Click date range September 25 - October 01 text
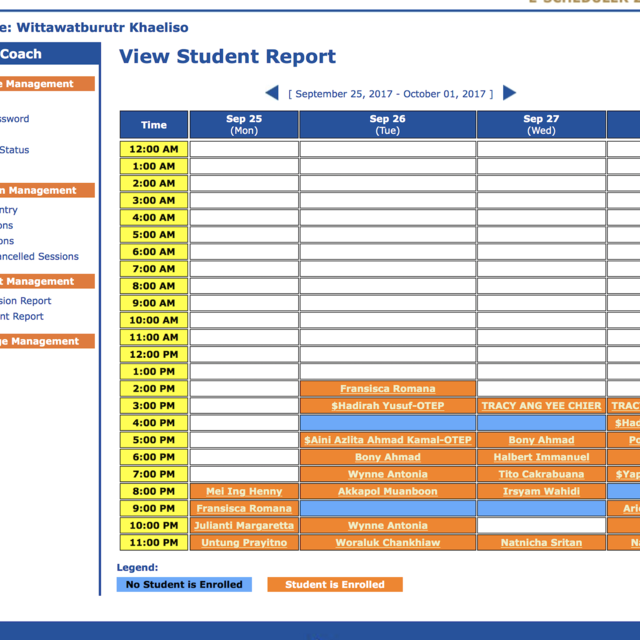Screen dimensions: 640x640 click(x=391, y=94)
